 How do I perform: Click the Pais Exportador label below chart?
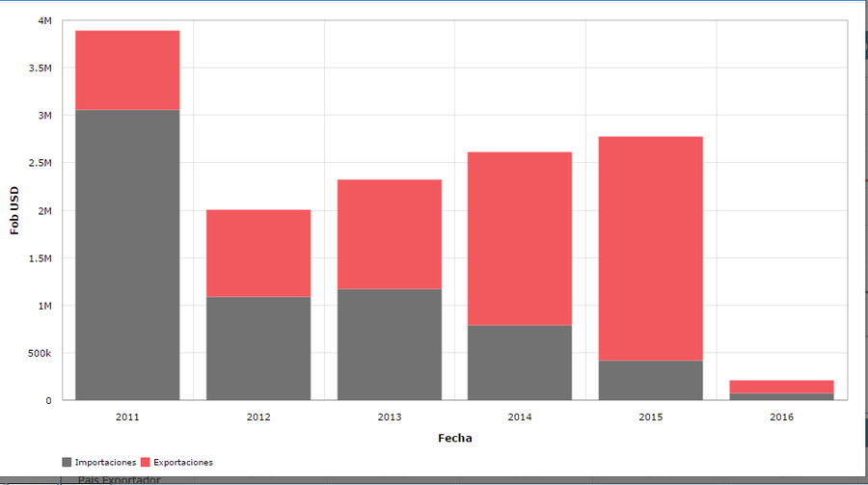[119, 479]
